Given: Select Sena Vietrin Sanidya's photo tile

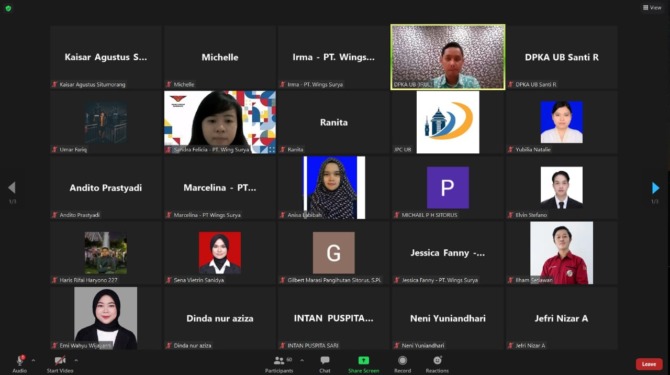Looking at the screenshot, I should click(220, 253).
